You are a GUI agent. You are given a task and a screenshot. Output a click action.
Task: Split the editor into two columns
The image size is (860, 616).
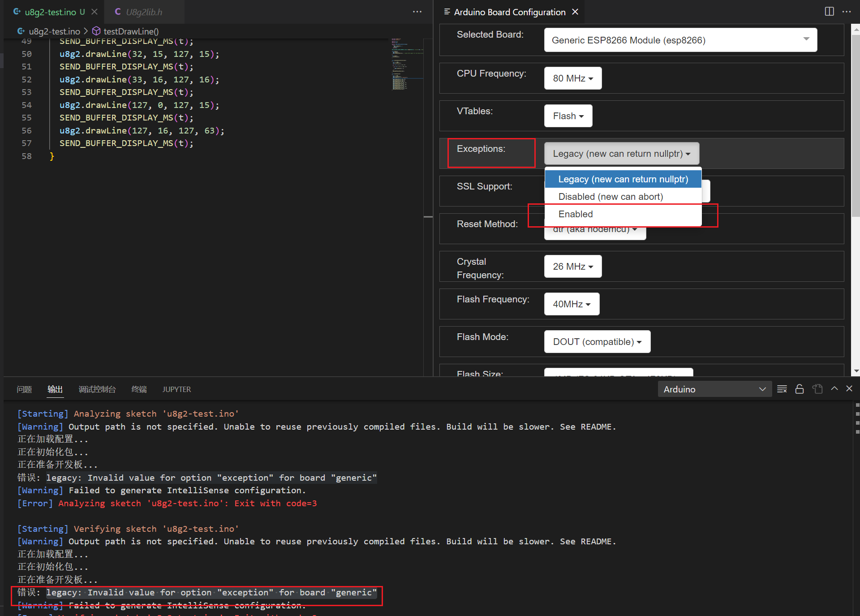[x=829, y=12]
